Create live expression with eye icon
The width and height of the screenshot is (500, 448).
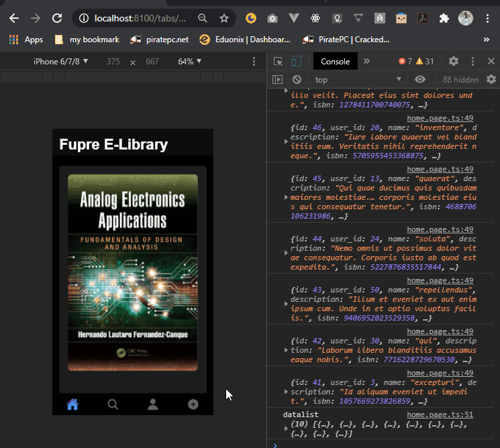420,80
